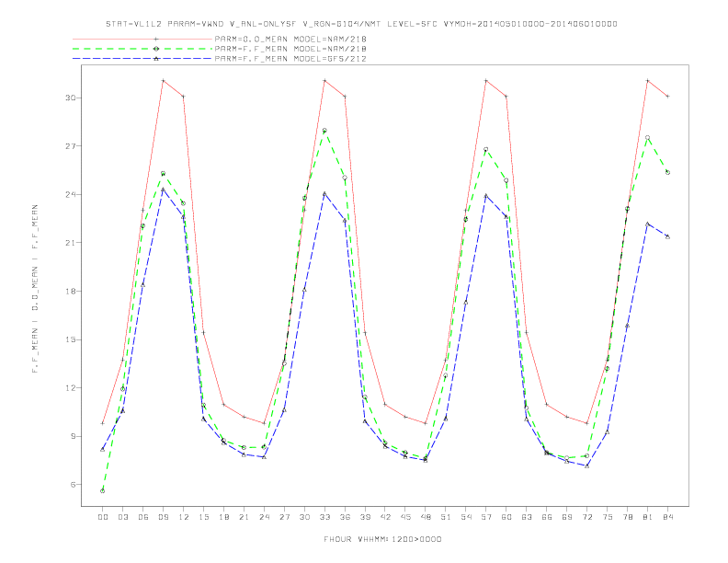
Task: Click y-axis tick label 9
Action: coord(73,436)
